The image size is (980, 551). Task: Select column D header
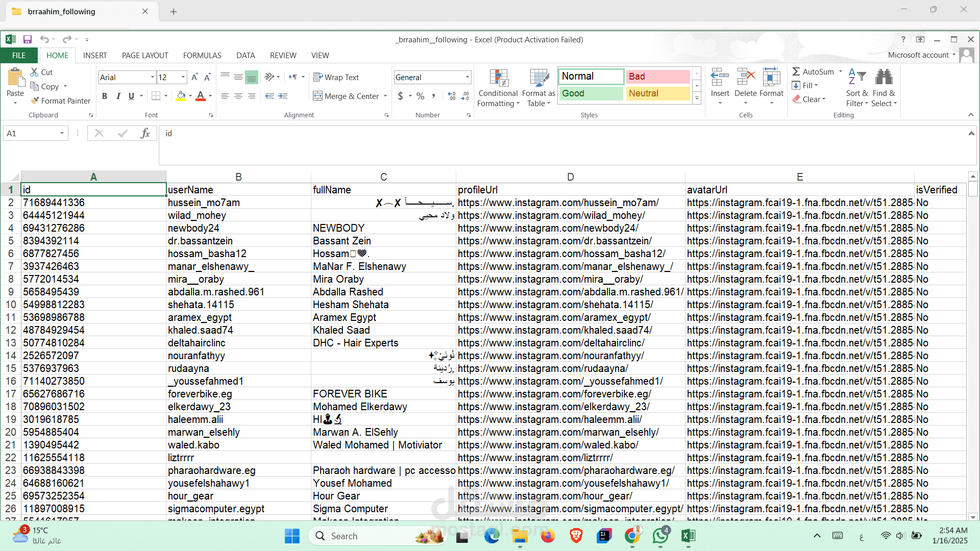pos(570,177)
